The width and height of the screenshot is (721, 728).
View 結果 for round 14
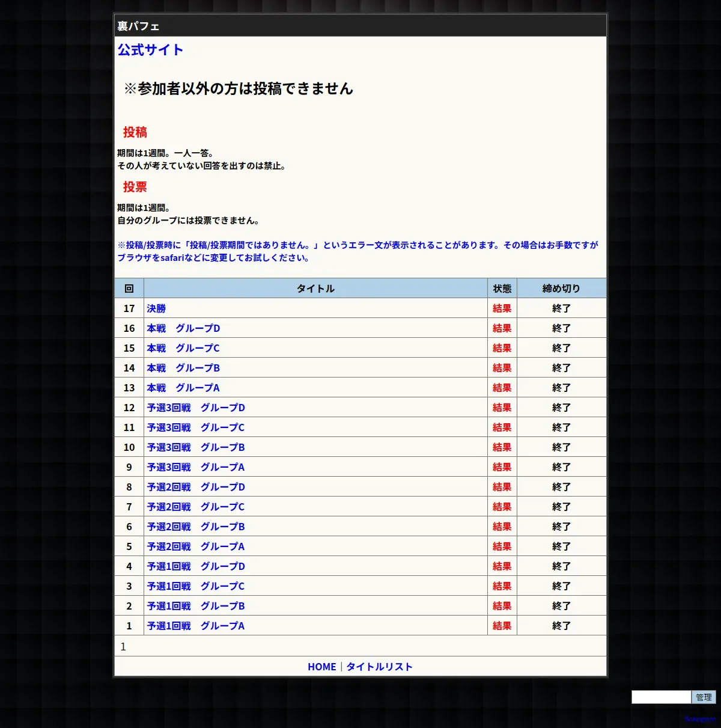502,368
